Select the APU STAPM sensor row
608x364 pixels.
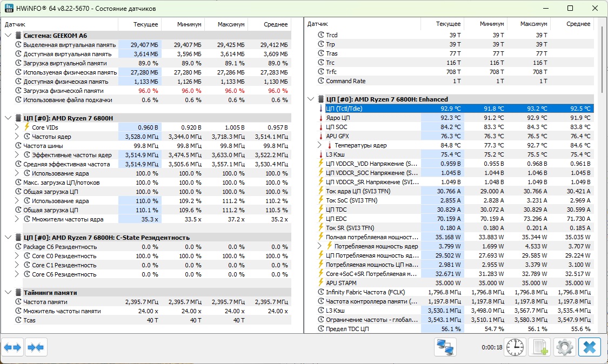tap(340, 283)
